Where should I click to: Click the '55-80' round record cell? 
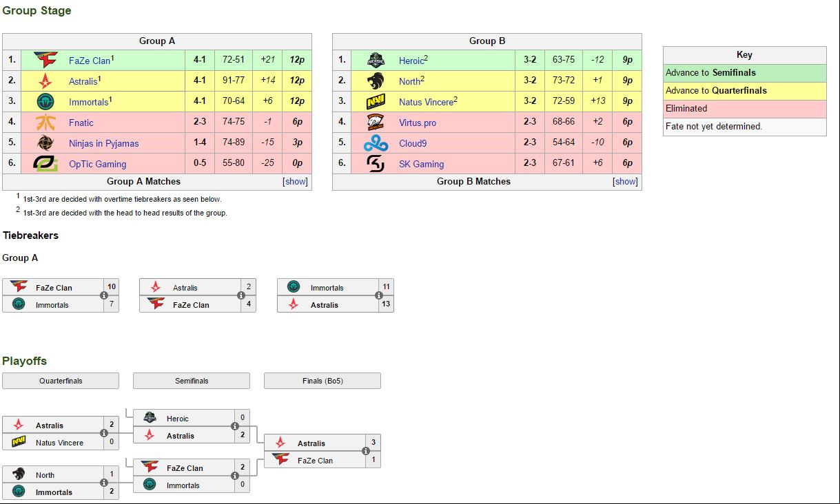[x=234, y=164]
